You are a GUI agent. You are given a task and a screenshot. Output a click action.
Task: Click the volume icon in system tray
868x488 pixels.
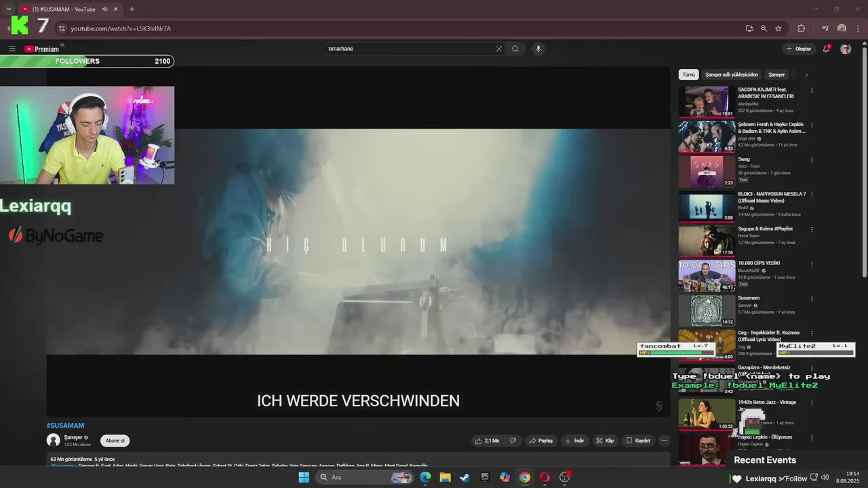point(825,477)
